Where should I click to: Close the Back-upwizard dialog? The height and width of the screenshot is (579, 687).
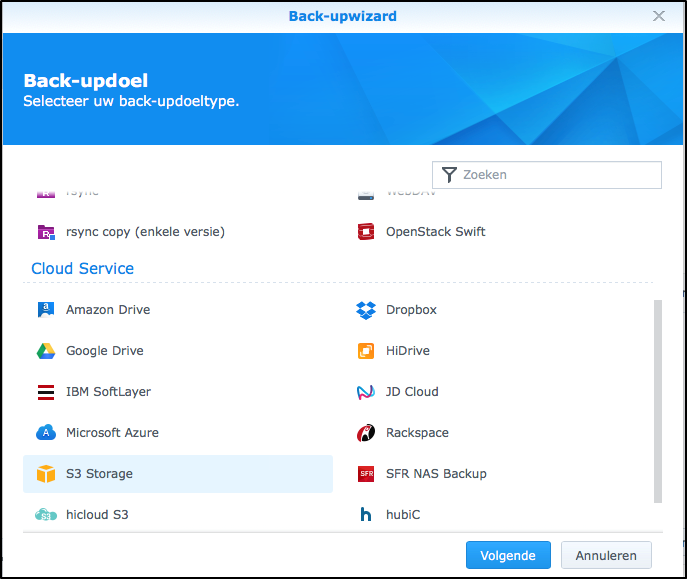click(x=659, y=16)
